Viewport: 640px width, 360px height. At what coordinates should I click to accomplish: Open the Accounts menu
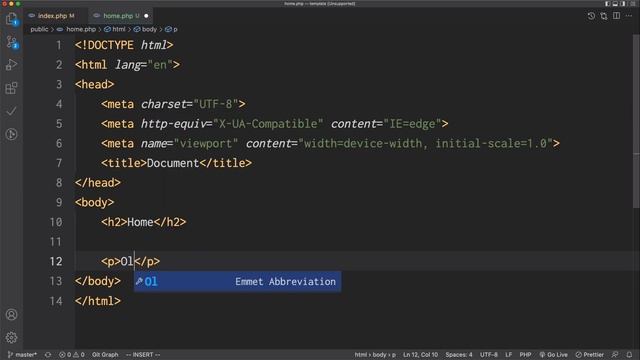click(11, 315)
